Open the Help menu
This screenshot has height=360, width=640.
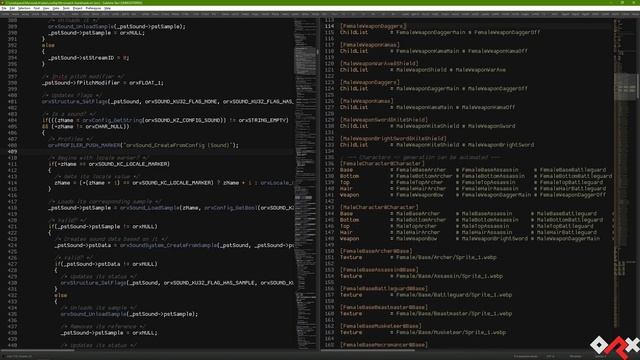(x=107, y=8)
